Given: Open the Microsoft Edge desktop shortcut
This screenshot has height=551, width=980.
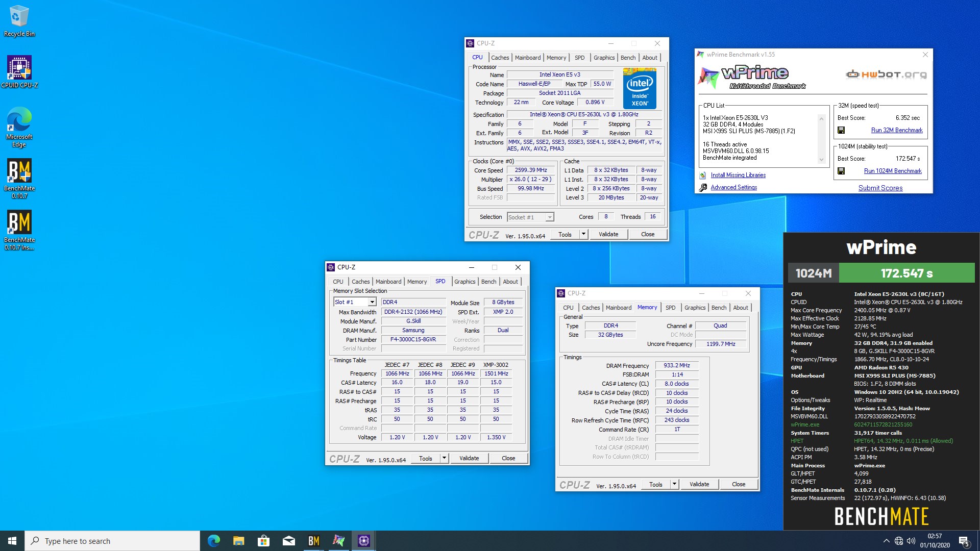Looking at the screenshot, I should (19, 127).
